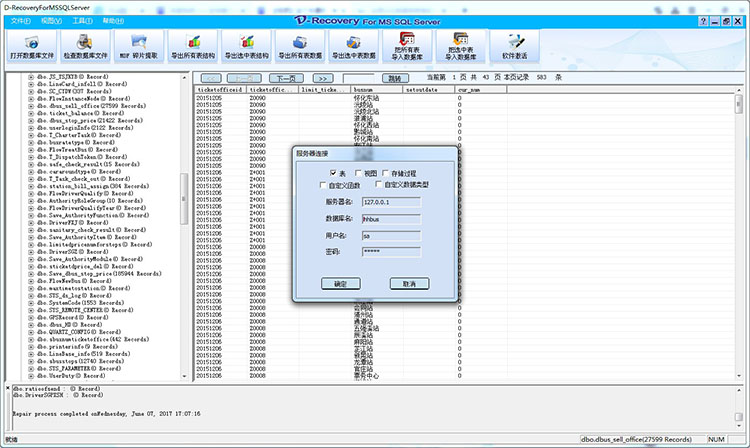The height and width of the screenshot is (448, 750).
Task: Select dbo.sbusnumticketoffice tree item
Action: point(93,339)
